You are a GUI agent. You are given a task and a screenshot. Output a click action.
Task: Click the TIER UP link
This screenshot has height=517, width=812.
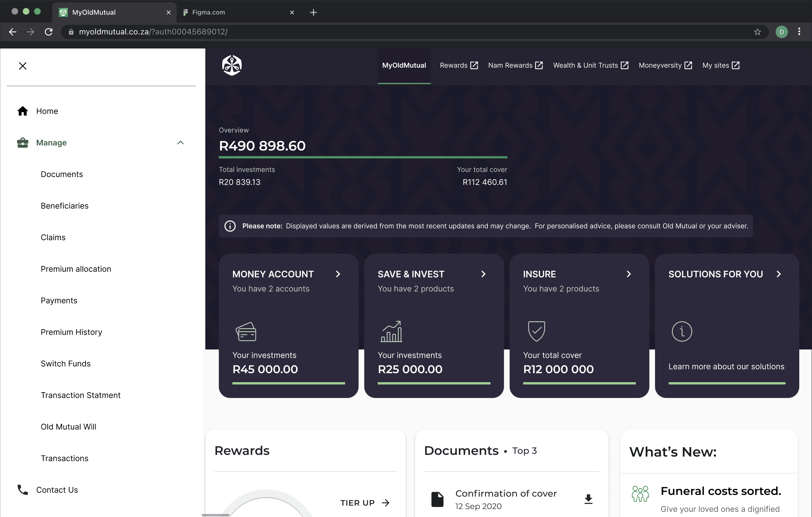point(364,503)
